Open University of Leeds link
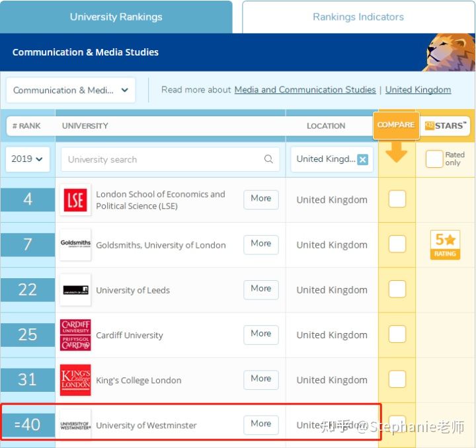This screenshot has width=476, height=448. tap(133, 290)
